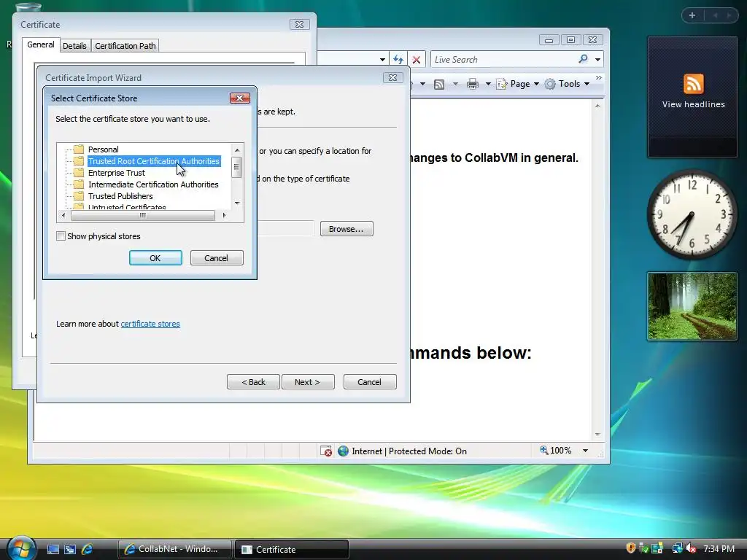Click the Live Search input field
The image size is (747, 560).
(503, 60)
